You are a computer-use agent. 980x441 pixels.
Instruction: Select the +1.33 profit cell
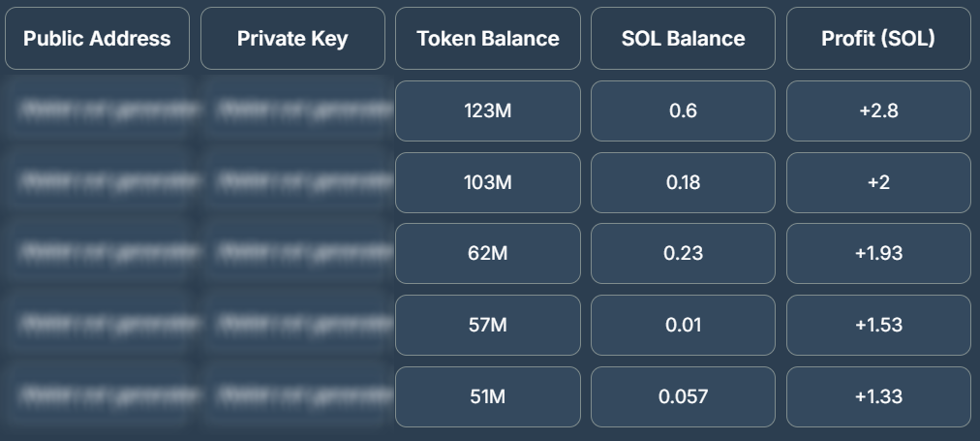pyautogui.click(x=878, y=396)
